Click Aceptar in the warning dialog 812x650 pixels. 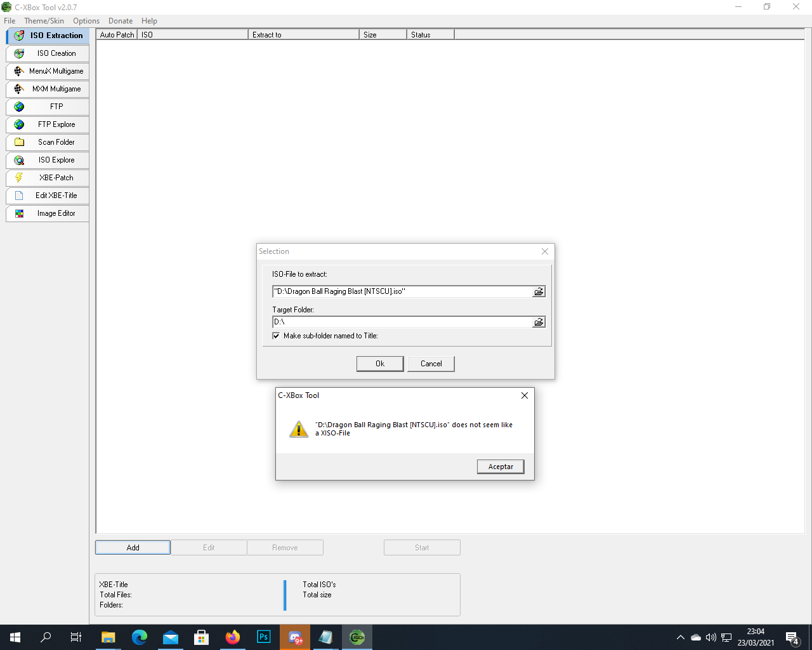click(x=501, y=467)
